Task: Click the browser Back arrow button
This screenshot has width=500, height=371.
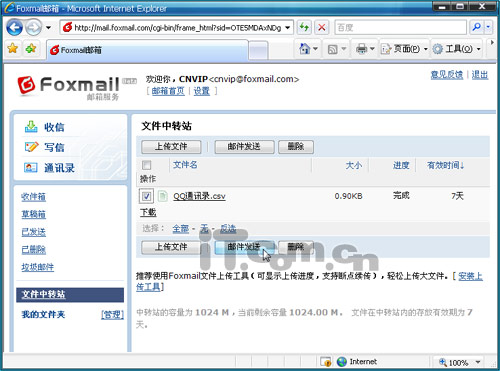Action: (x=15, y=28)
